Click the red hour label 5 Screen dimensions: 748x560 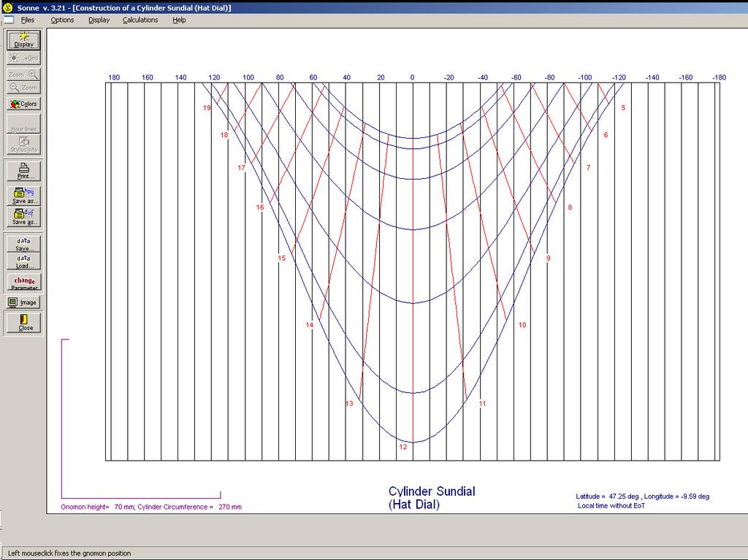pyautogui.click(x=623, y=108)
